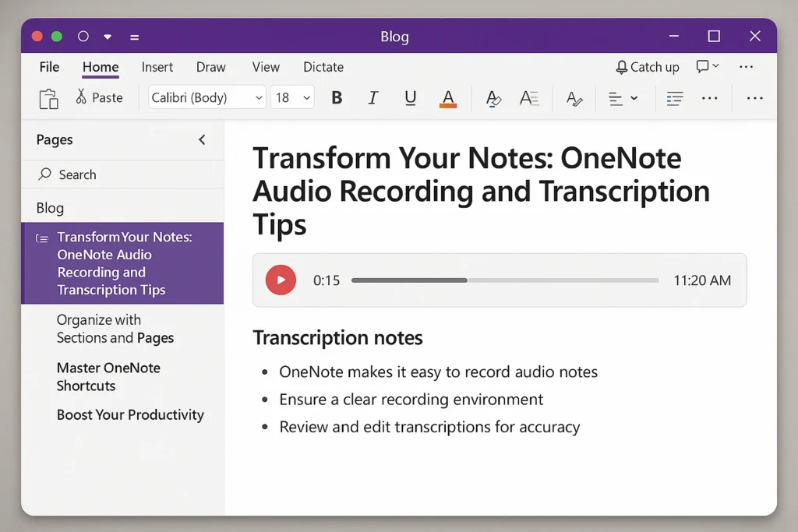The width and height of the screenshot is (798, 532).
Task: Toggle bold formatting
Action: pyautogui.click(x=336, y=97)
